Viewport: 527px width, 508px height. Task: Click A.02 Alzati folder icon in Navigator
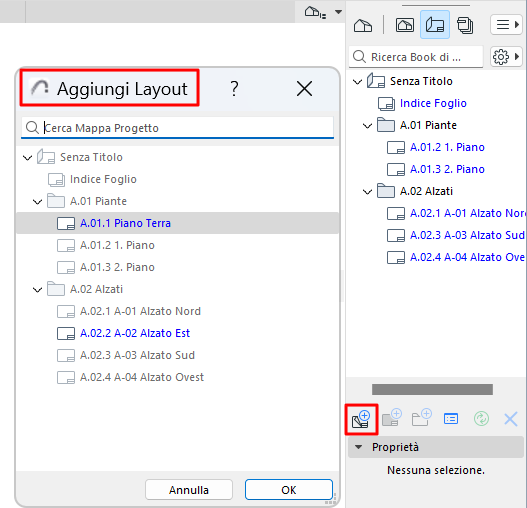click(386, 191)
